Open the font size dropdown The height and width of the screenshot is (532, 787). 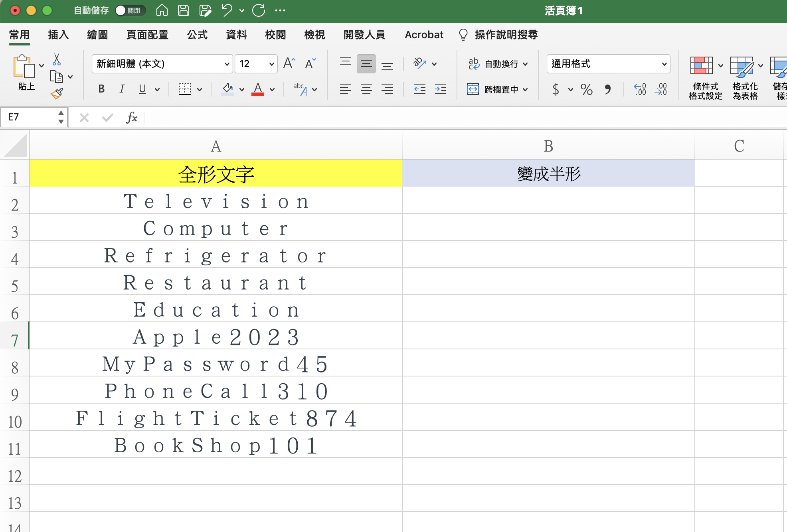pyautogui.click(x=271, y=64)
